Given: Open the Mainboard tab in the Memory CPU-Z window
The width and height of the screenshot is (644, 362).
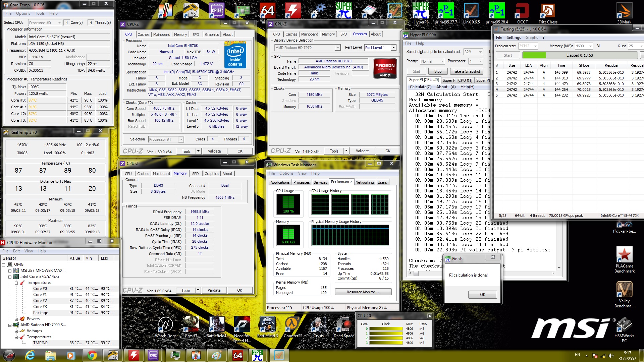Looking at the screenshot, I should click(x=161, y=174).
